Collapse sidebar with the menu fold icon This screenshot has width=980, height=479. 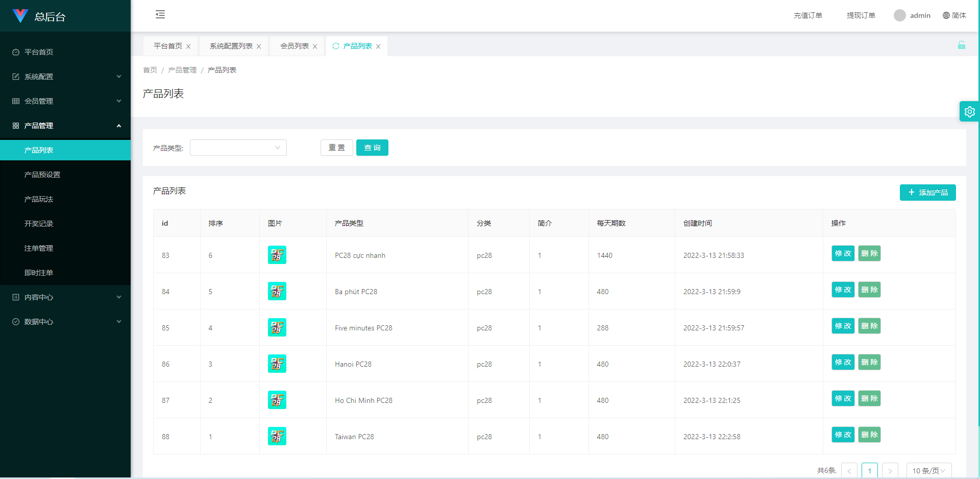[160, 14]
